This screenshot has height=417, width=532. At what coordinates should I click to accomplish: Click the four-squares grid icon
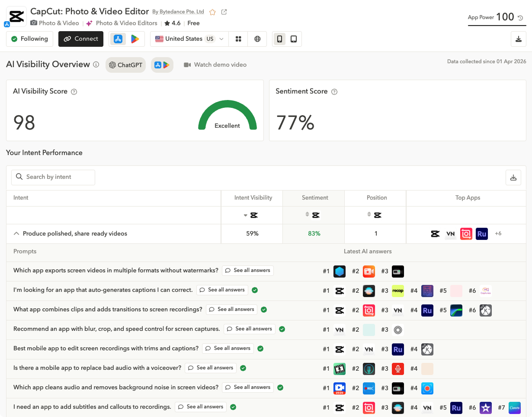(238, 39)
